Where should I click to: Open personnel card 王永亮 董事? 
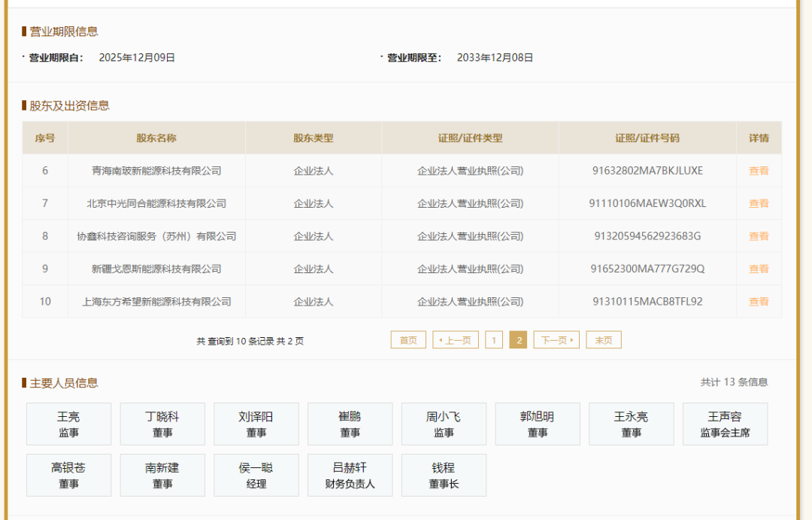tap(632, 424)
